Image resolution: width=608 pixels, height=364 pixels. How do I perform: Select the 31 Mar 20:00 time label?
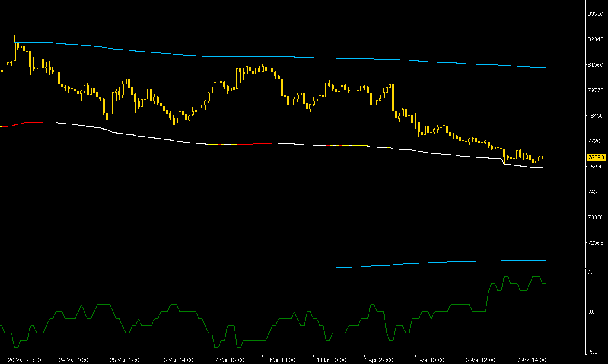[330, 360]
